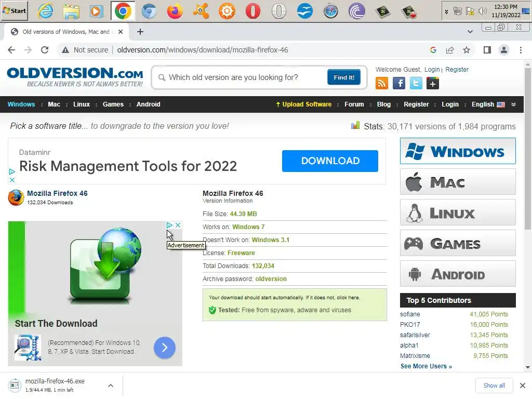Share this page via share icon
Screen dimensions: 532x399
[450, 50]
